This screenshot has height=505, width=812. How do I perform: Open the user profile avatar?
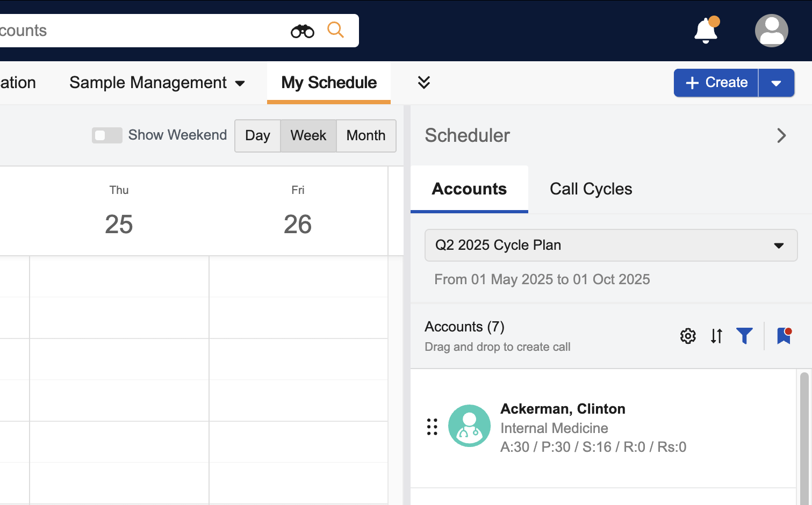coord(771,31)
